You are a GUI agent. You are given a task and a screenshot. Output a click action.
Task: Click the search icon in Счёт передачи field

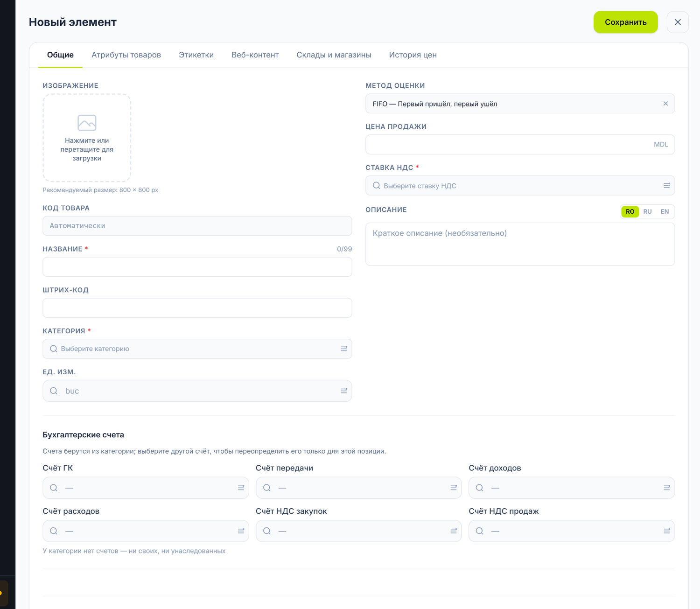point(267,488)
